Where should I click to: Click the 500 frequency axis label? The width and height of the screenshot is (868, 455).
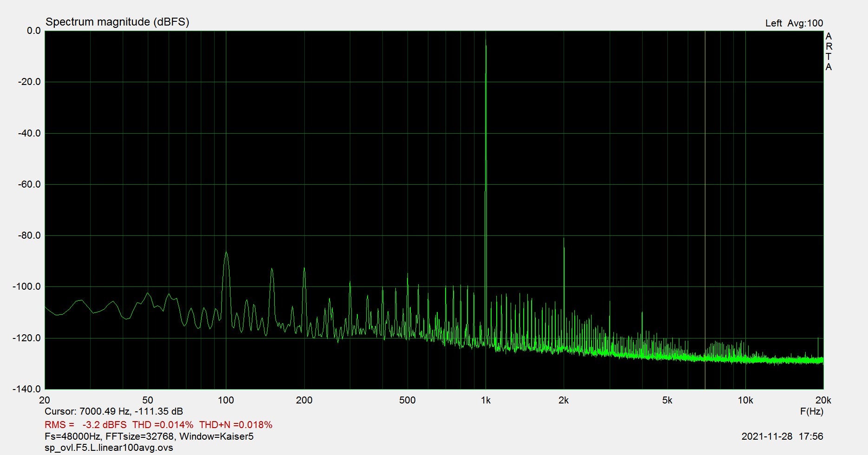(x=408, y=400)
